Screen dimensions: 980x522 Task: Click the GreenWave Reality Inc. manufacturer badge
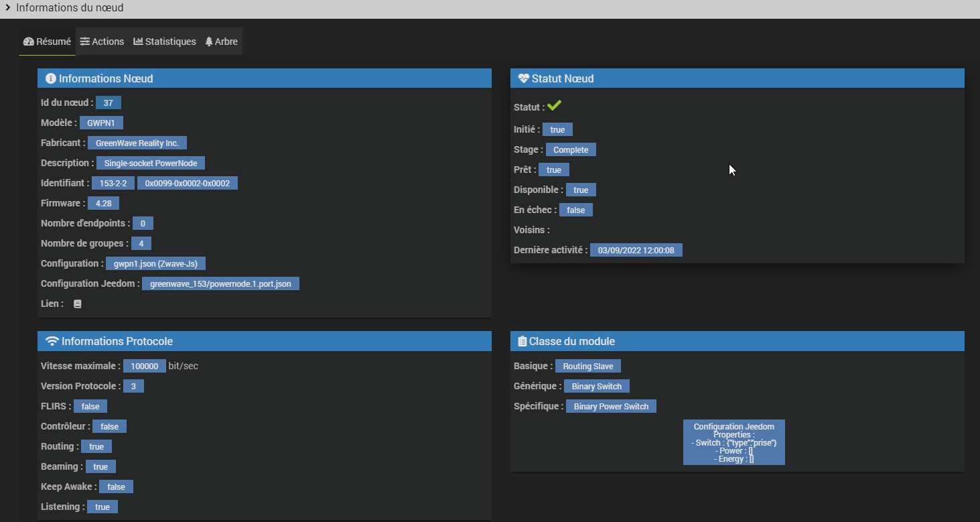[137, 143]
